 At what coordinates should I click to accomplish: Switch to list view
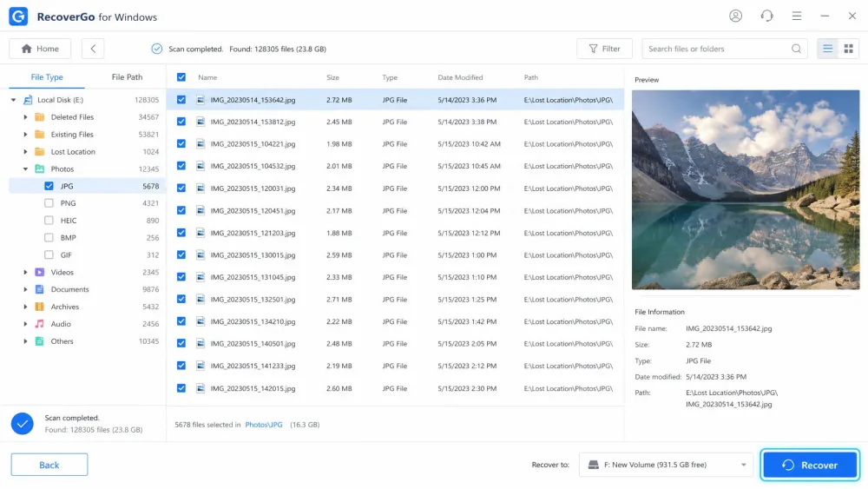(827, 49)
